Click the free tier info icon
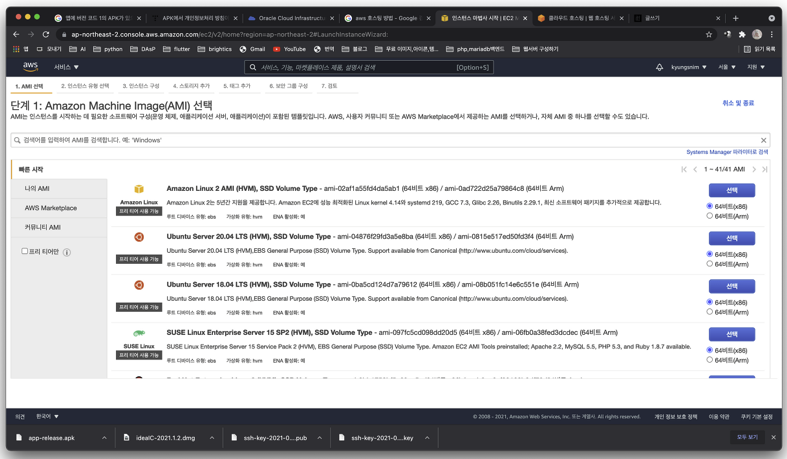This screenshot has height=459, width=787. (x=67, y=252)
